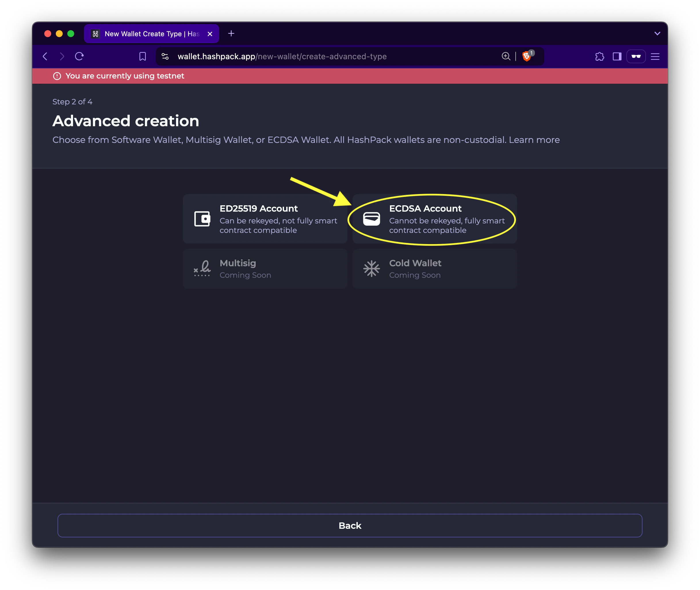Image resolution: width=700 pixels, height=590 pixels.
Task: Open the browser hamburger main menu
Action: click(655, 57)
